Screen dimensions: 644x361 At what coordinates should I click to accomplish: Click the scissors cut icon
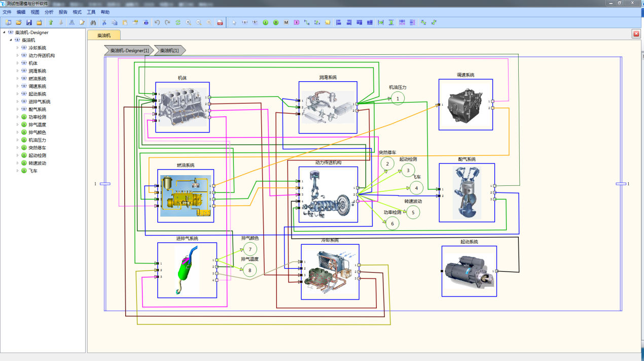tap(104, 22)
